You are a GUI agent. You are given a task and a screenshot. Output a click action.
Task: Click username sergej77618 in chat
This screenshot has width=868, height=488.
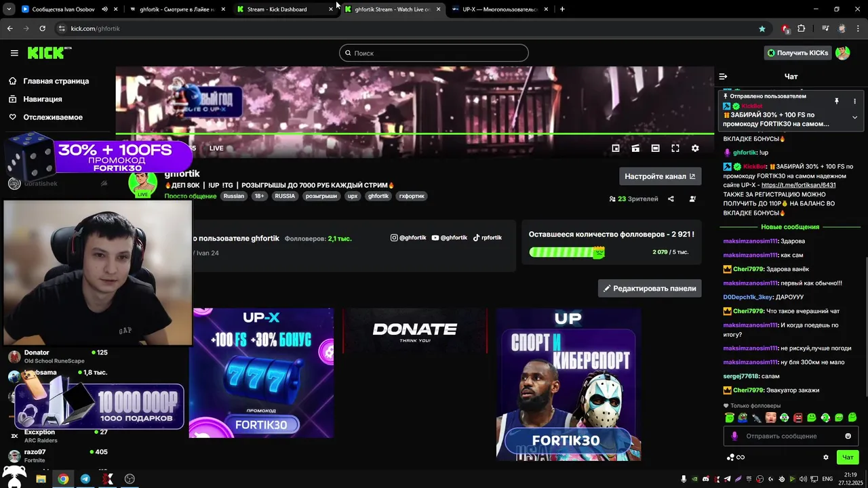(x=741, y=376)
